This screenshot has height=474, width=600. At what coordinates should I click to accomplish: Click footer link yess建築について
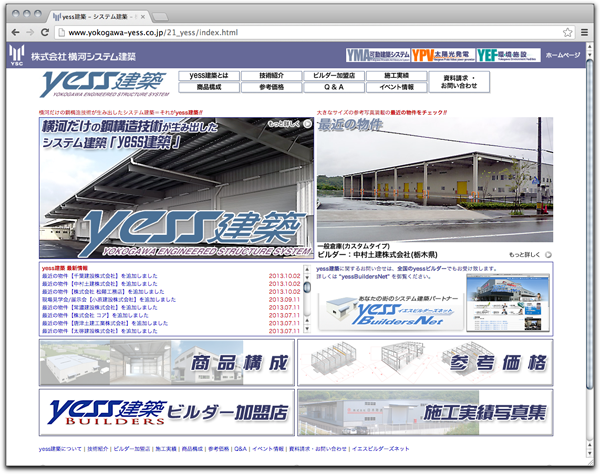[x=60, y=449]
